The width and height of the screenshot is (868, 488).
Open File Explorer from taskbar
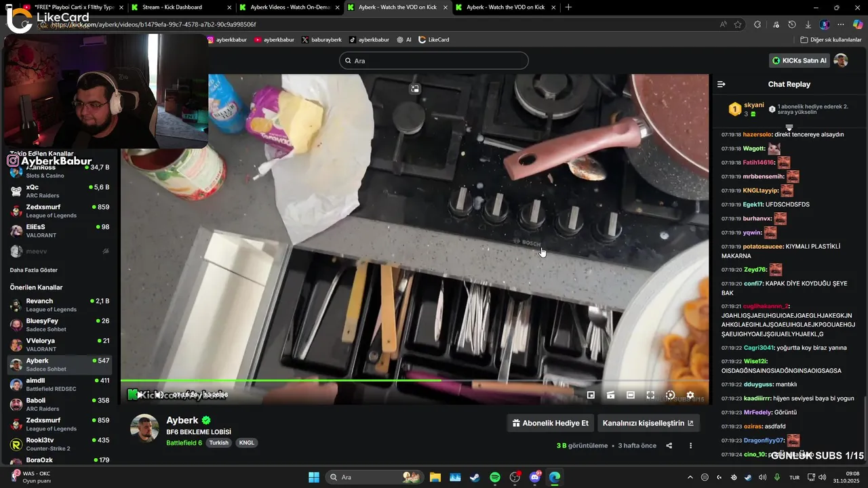(435, 477)
